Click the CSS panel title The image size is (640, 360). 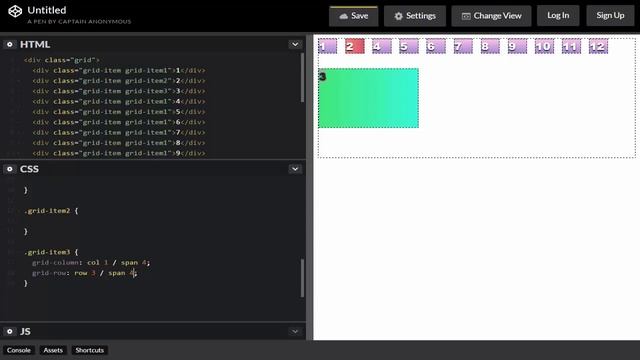[x=29, y=169]
